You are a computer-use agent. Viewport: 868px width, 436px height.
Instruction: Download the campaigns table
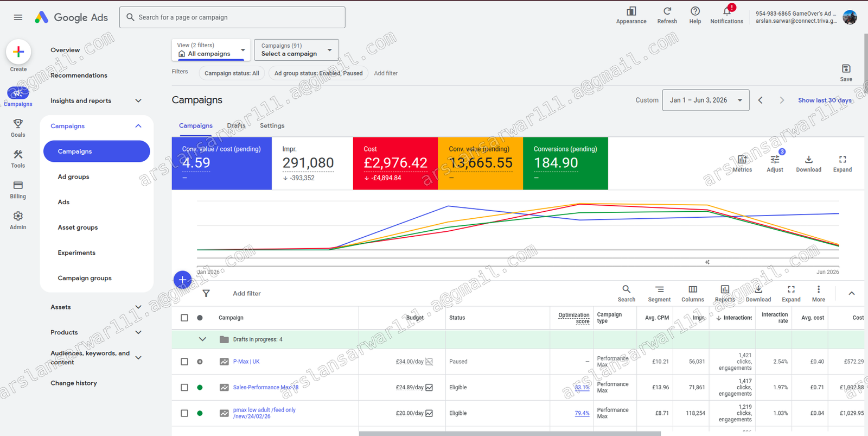(758, 293)
